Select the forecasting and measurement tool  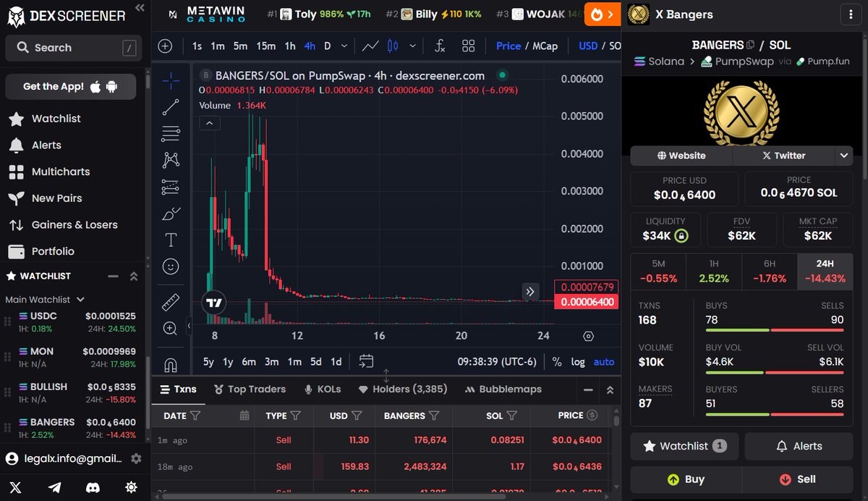pos(171,187)
